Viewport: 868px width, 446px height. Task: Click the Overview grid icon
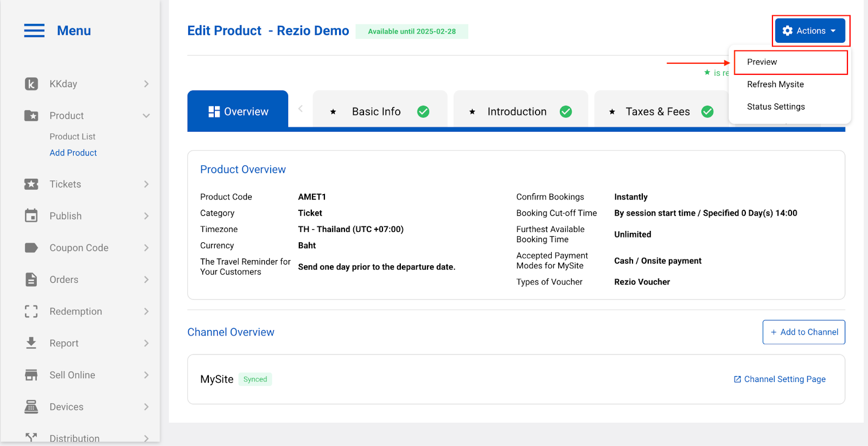(x=214, y=112)
